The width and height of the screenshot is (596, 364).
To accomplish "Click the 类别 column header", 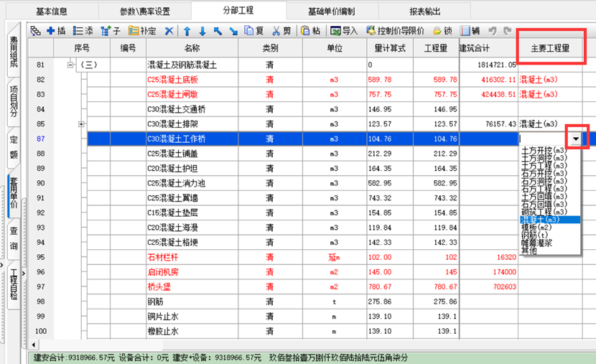I will [x=270, y=48].
